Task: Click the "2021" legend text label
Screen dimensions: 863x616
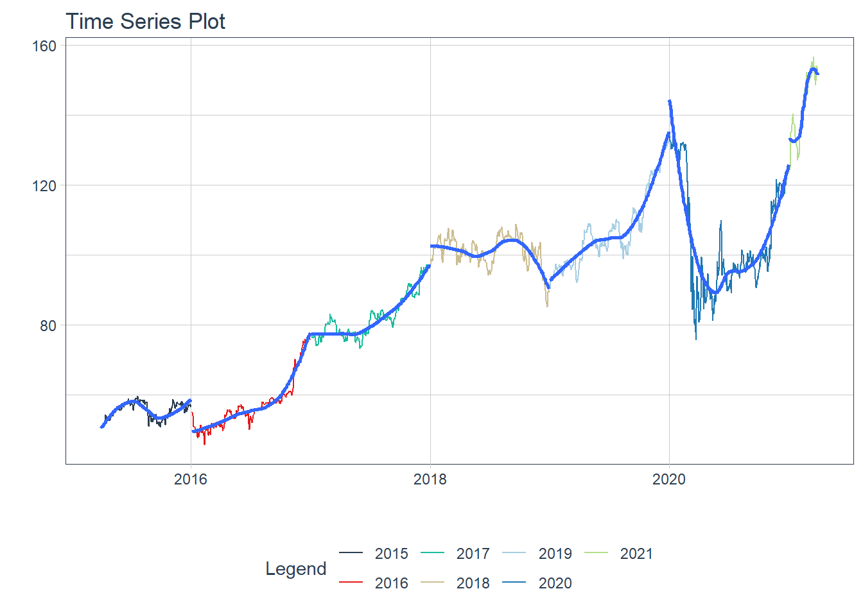Action: (636, 554)
